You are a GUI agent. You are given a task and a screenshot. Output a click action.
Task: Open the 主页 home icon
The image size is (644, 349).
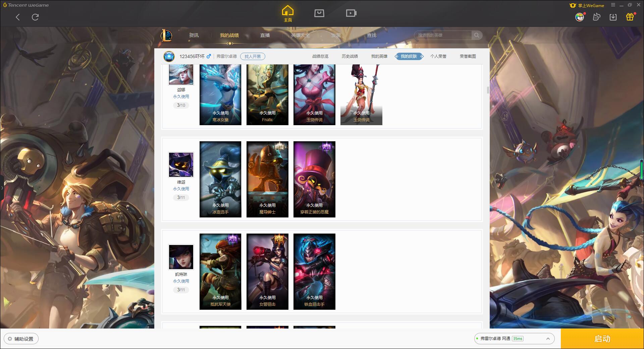(288, 14)
